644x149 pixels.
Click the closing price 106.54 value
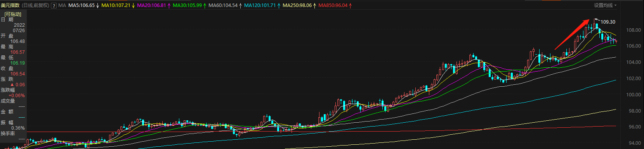pos(17,74)
